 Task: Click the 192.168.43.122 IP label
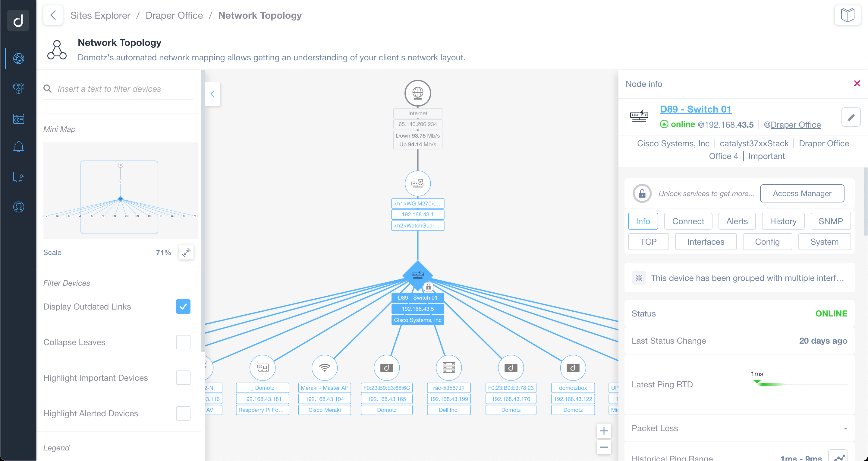click(573, 399)
